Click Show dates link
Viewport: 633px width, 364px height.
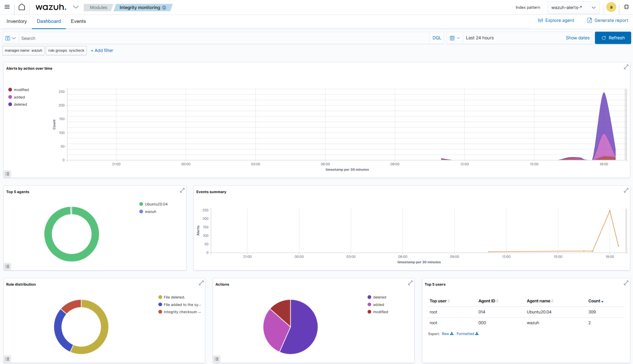[578, 38]
